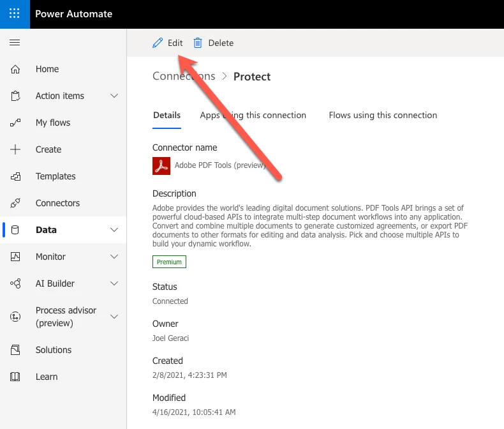The image size is (504, 429).
Task: Click the Protect breadcrumb title
Action: coord(252,77)
